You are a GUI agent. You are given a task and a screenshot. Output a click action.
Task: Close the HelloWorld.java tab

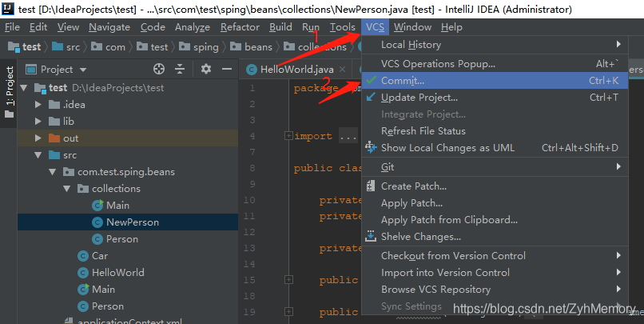coord(342,70)
